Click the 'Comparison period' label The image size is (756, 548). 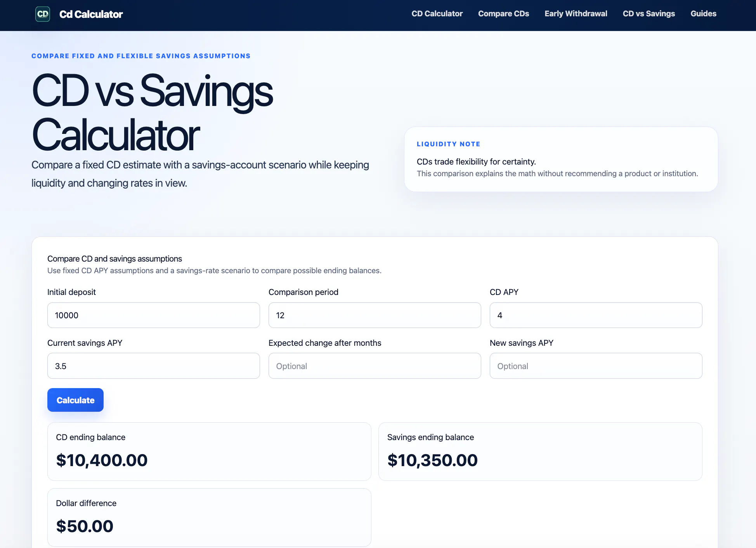(303, 292)
